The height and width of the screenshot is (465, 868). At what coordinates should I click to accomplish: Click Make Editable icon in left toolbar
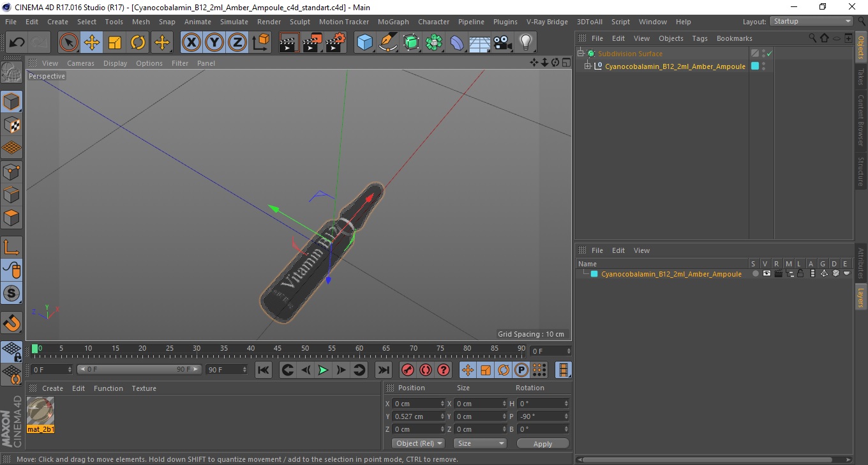[x=11, y=72]
